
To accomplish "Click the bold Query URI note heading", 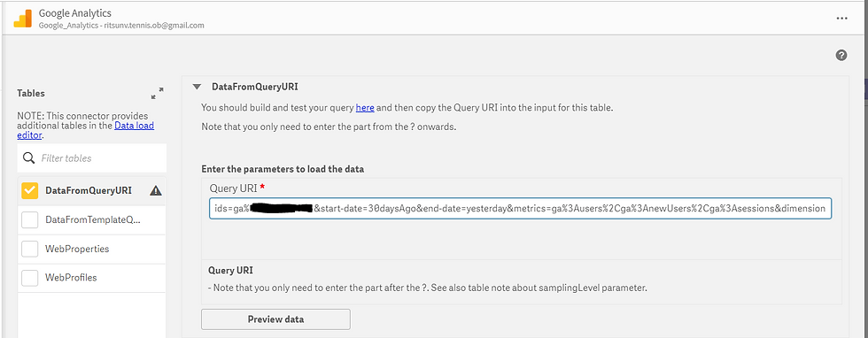I will tap(230, 271).
